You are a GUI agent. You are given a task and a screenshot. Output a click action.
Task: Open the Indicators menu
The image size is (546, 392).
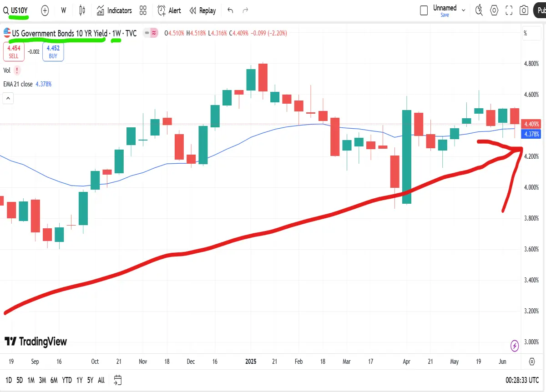pyautogui.click(x=114, y=10)
